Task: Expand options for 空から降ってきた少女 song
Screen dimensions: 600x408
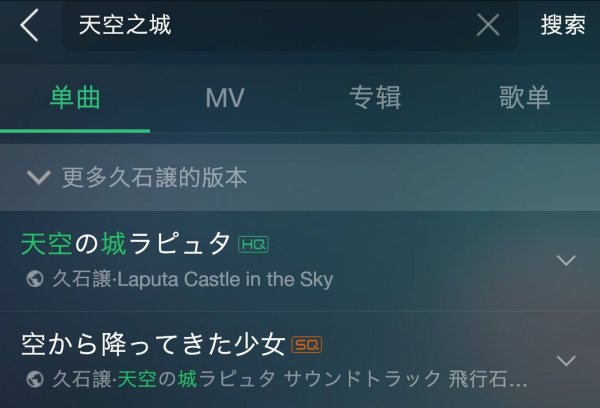Action: point(566,361)
